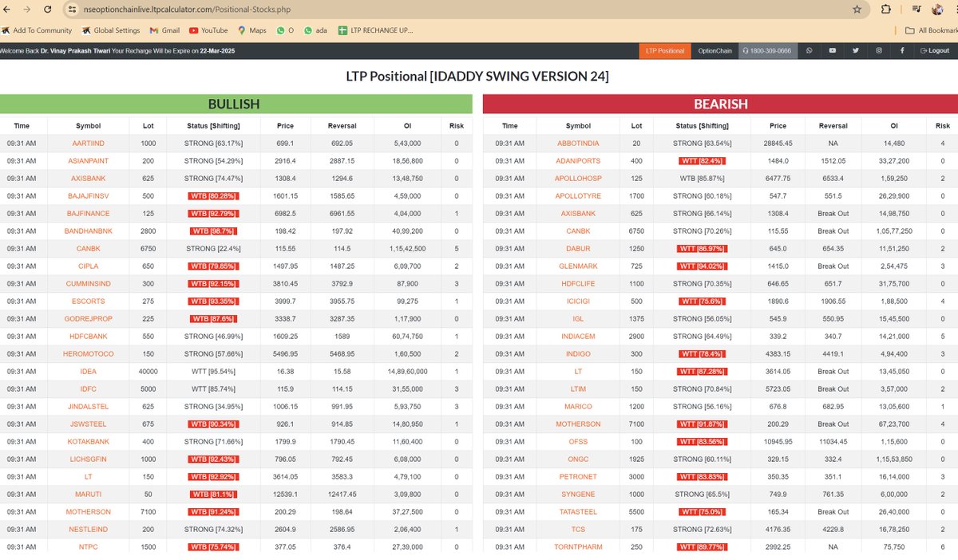Open the WhatsApp icon in site header
This screenshot has height=560, width=958.
point(809,51)
